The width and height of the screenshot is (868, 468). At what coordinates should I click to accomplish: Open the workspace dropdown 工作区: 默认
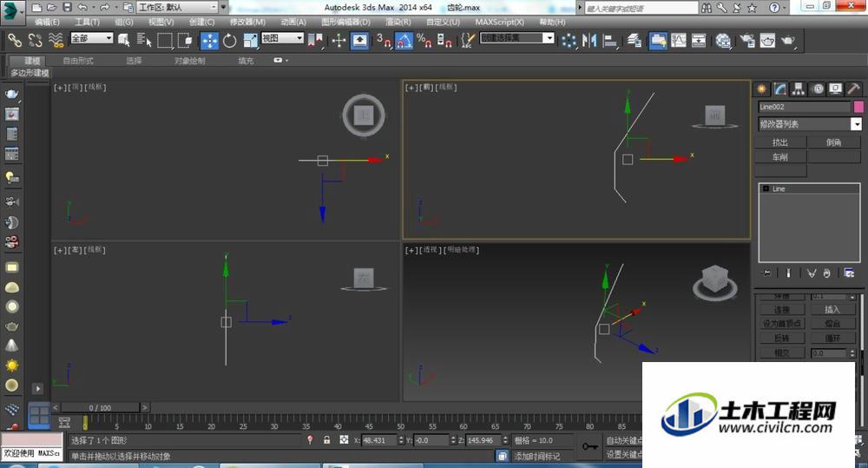[x=178, y=7]
